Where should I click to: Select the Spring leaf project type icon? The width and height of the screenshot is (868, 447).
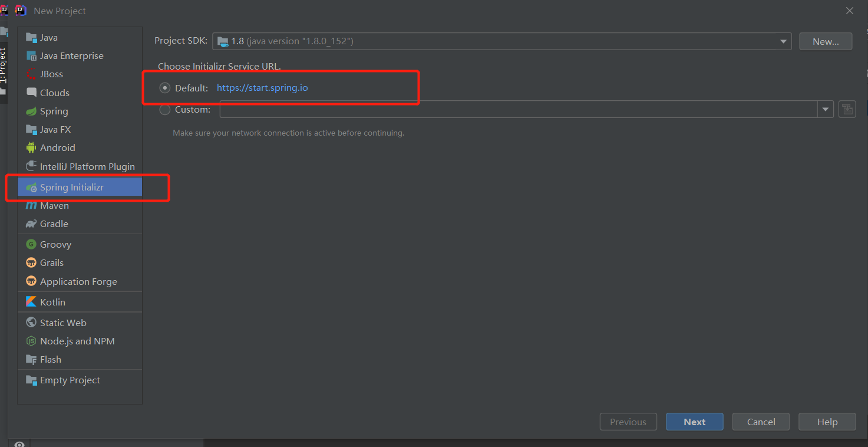click(x=31, y=111)
